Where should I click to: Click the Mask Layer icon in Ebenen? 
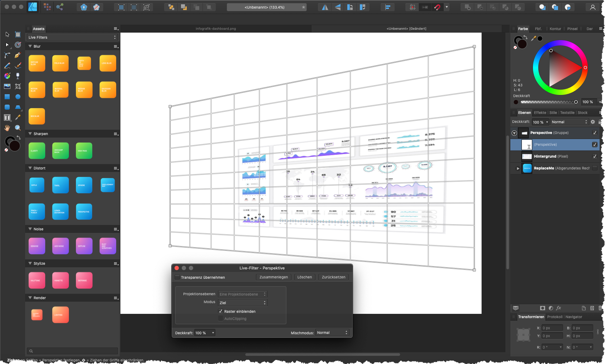tap(542, 308)
